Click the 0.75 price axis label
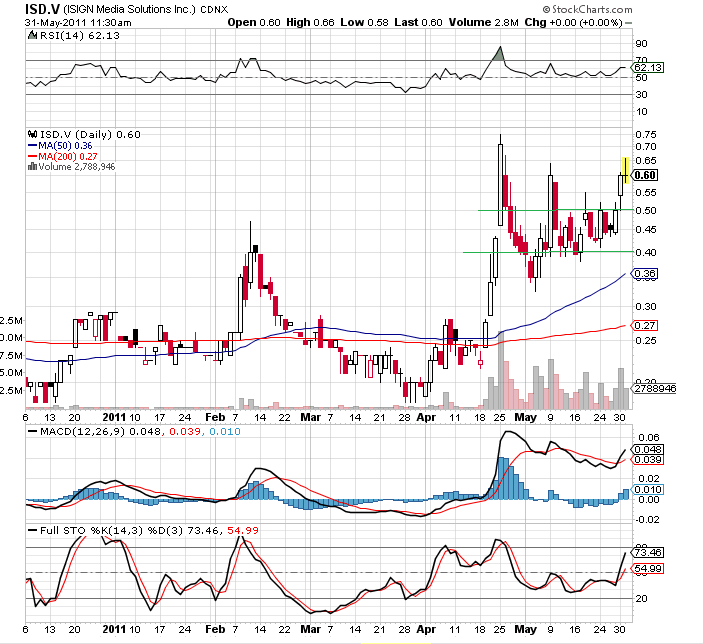Image resolution: width=703 pixels, height=644 pixels. click(x=646, y=135)
